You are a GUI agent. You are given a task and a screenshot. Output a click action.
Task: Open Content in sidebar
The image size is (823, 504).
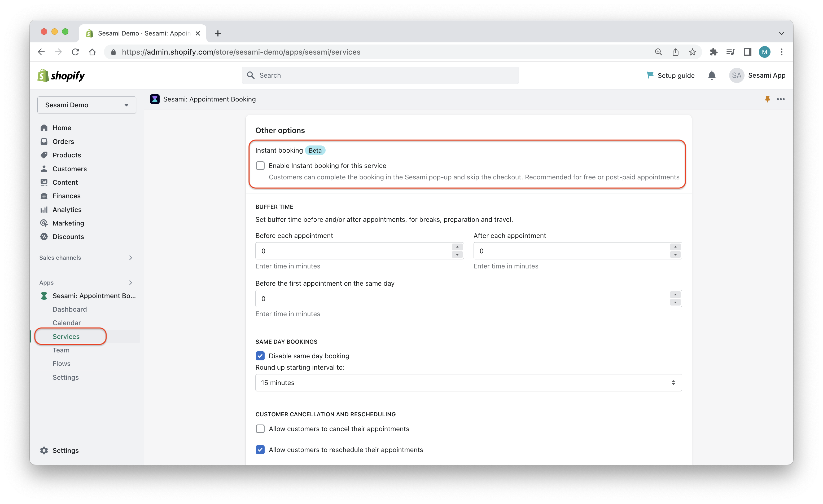click(x=65, y=182)
